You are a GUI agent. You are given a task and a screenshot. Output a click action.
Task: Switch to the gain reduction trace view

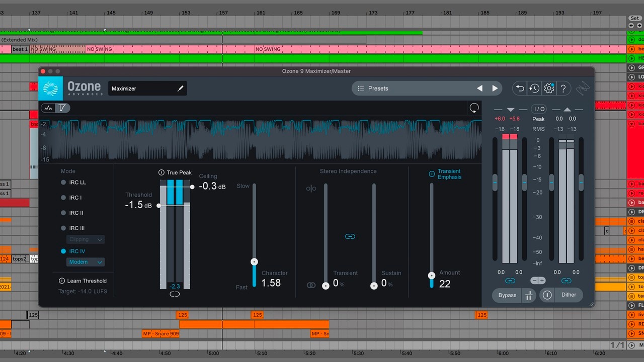(x=49, y=108)
